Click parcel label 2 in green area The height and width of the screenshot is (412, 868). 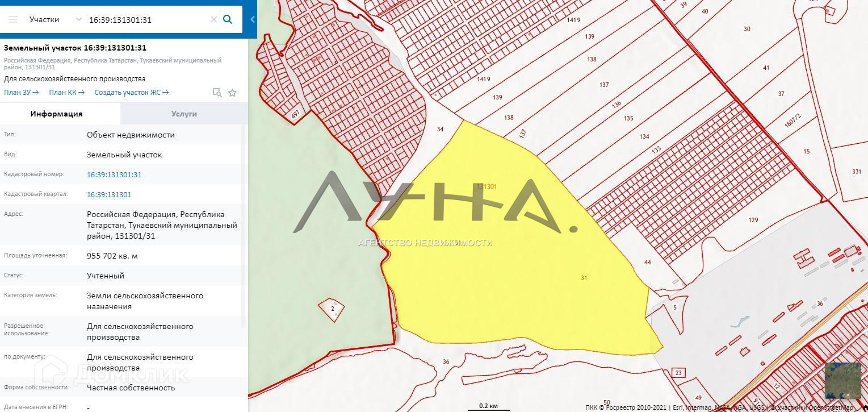333,309
